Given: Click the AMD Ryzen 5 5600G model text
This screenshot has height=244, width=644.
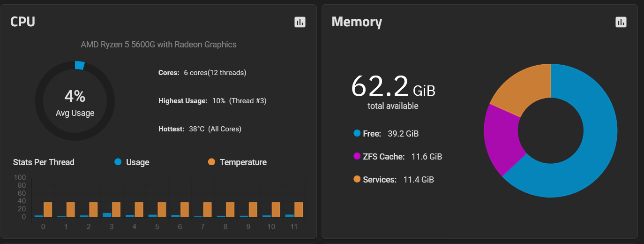Looking at the screenshot, I should pos(158,45).
